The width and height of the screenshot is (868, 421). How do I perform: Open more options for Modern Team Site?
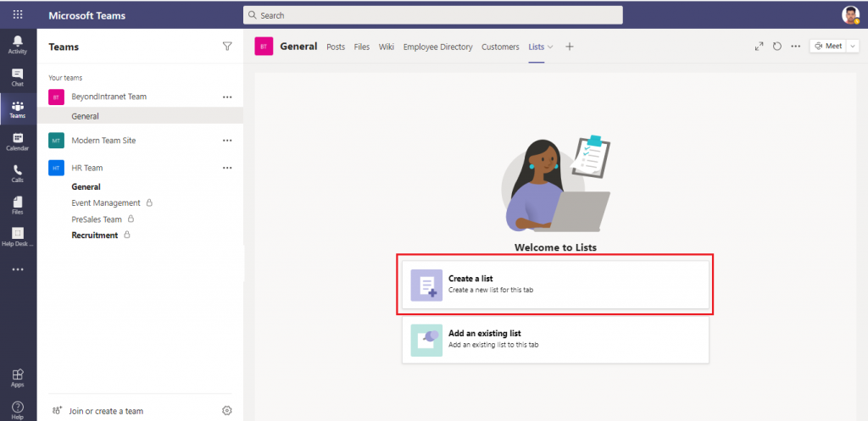pos(227,141)
